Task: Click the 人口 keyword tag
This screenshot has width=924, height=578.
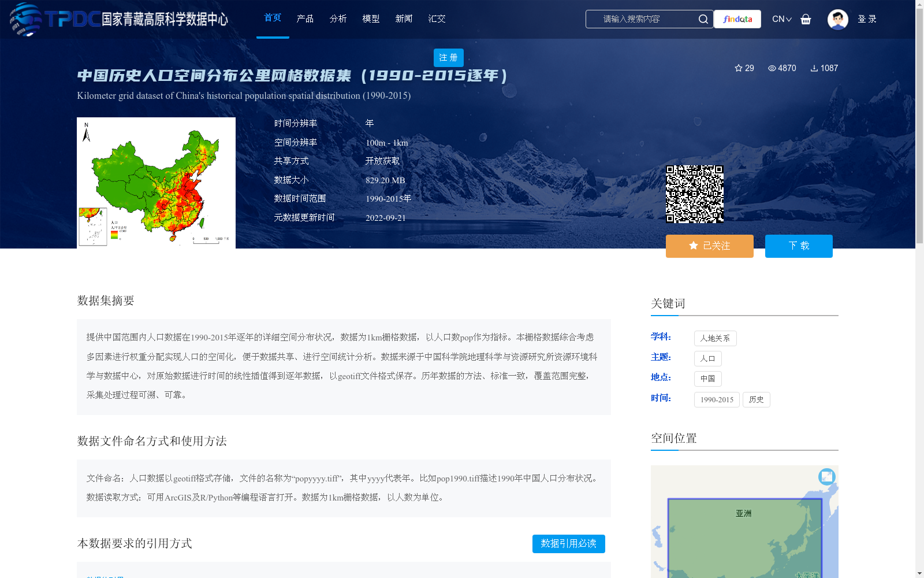Action: (708, 358)
